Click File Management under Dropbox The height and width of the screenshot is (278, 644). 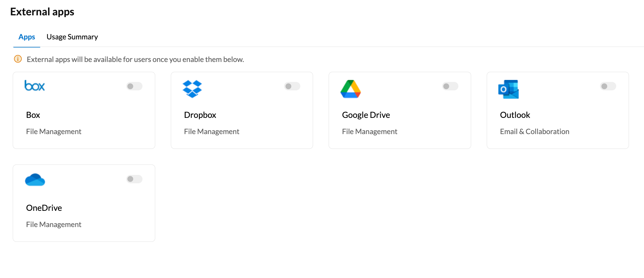[x=212, y=131]
